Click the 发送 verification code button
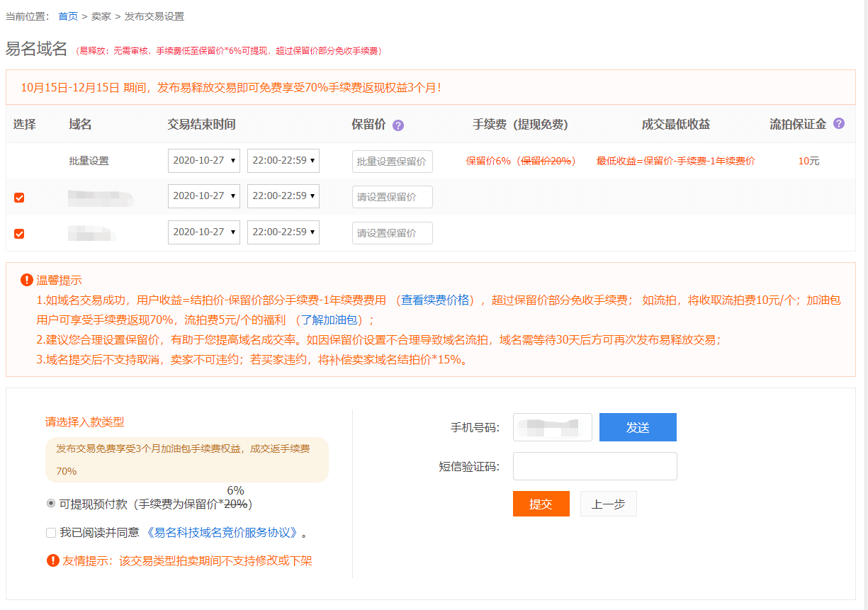Viewport: 868px width, 610px height. (637, 427)
